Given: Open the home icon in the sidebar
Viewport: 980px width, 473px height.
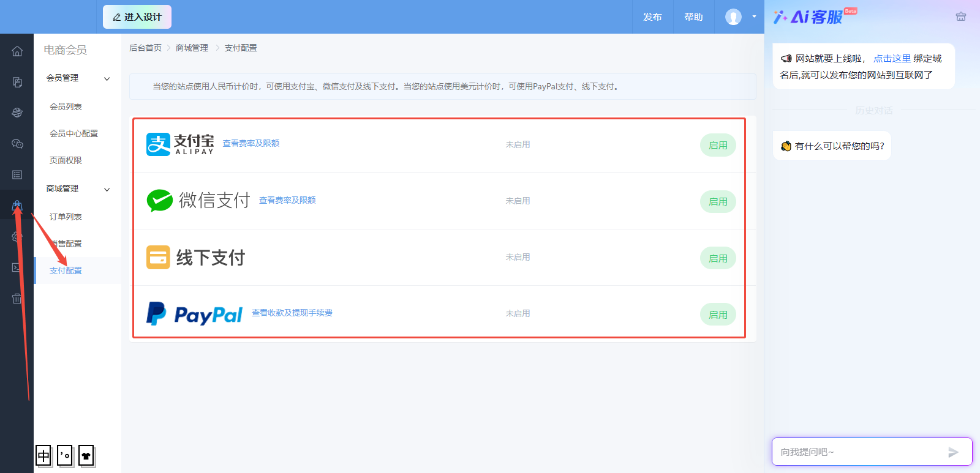Looking at the screenshot, I should tap(17, 51).
